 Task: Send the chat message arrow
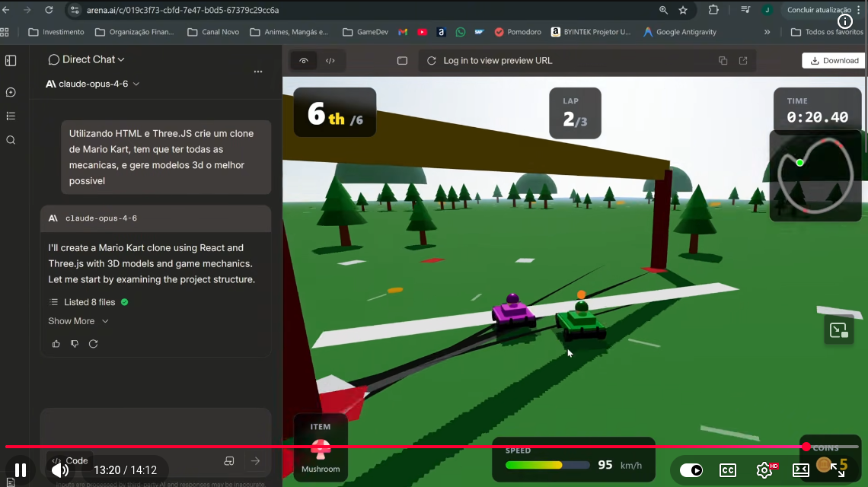pyautogui.click(x=255, y=460)
